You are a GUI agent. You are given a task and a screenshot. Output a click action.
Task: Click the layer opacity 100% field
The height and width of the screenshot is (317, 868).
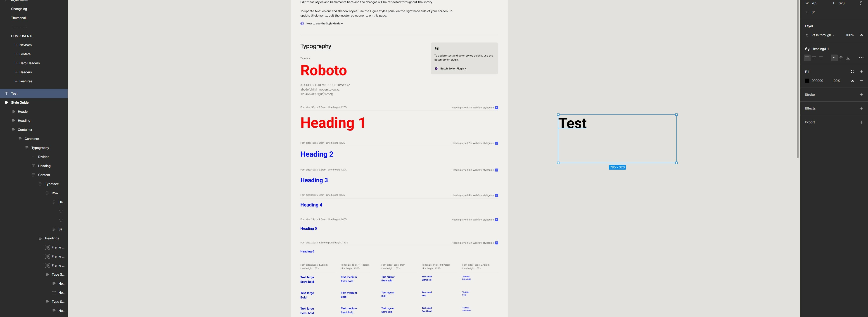849,35
